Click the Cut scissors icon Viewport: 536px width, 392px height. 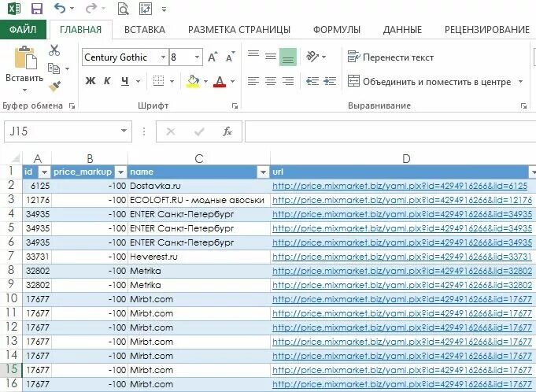(x=54, y=50)
